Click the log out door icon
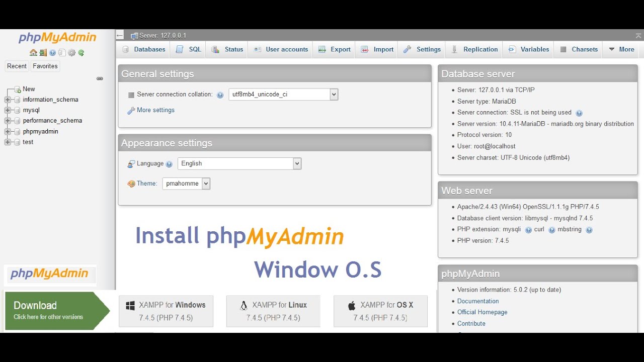Screen dimensions: 644x362 (43, 52)
